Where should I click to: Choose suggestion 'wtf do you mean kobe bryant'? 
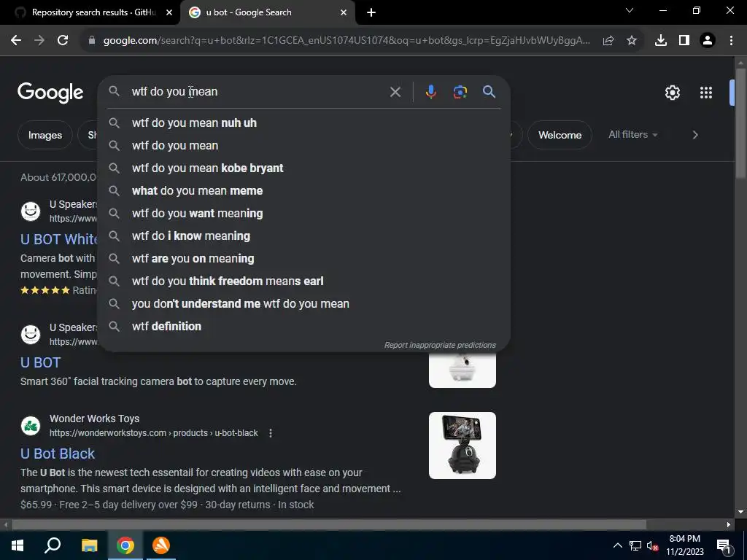click(x=304, y=168)
